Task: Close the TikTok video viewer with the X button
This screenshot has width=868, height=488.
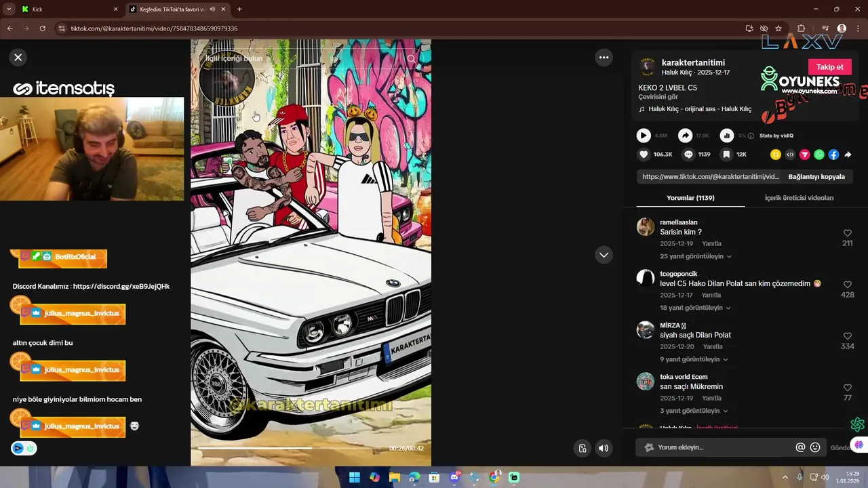Action: pos(18,58)
